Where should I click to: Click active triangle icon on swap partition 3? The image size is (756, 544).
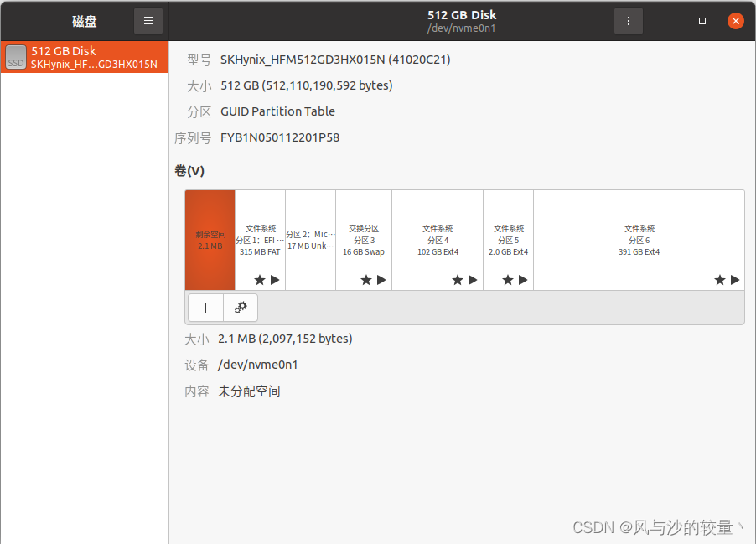[382, 280]
